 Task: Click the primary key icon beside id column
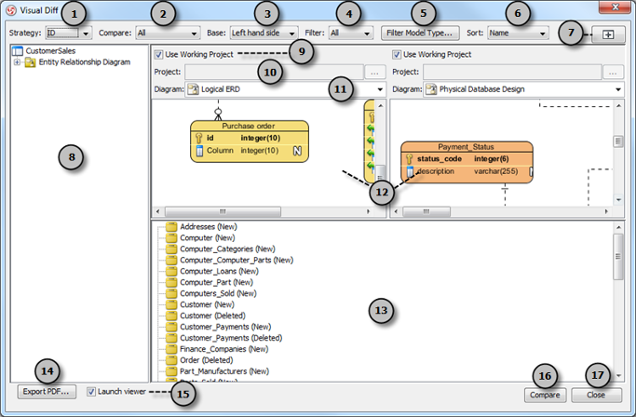[199, 138]
